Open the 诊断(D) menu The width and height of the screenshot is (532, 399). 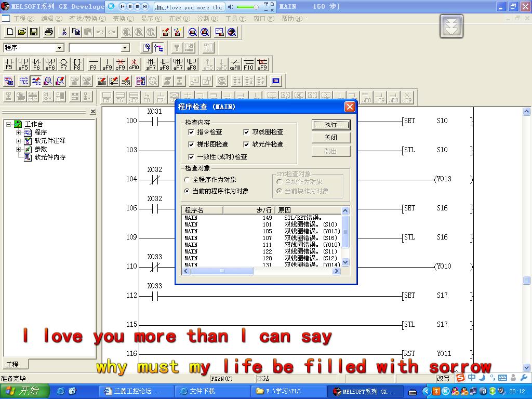[x=207, y=19]
